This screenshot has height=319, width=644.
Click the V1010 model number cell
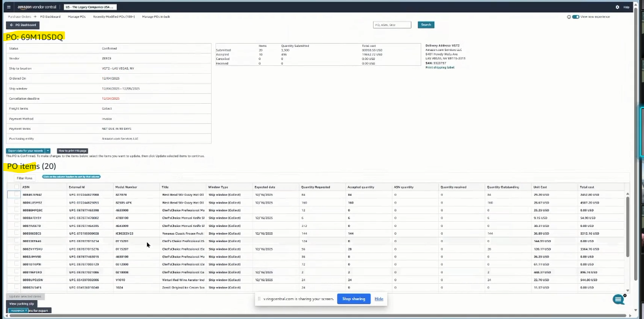[x=119, y=280]
